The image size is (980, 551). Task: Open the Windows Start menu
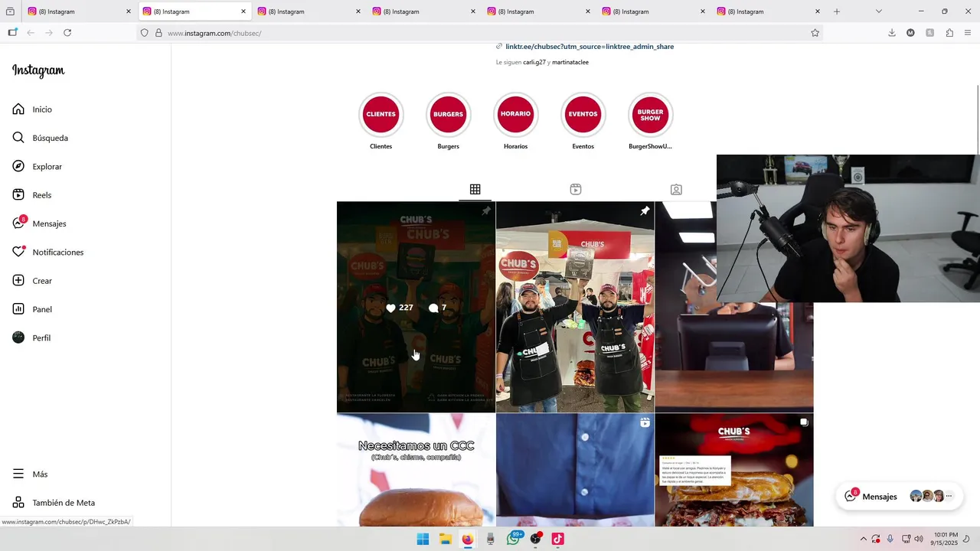pos(423,539)
